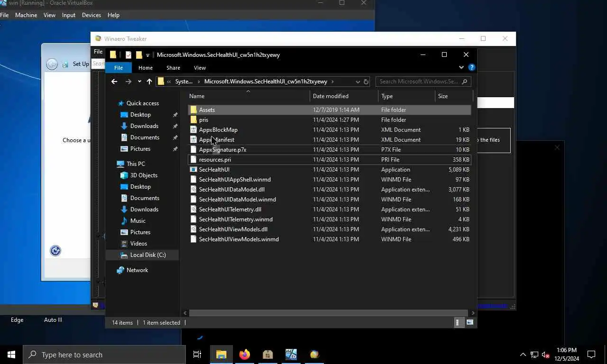Open VirtualBox Machine menu
This screenshot has width=607, height=364.
26,15
